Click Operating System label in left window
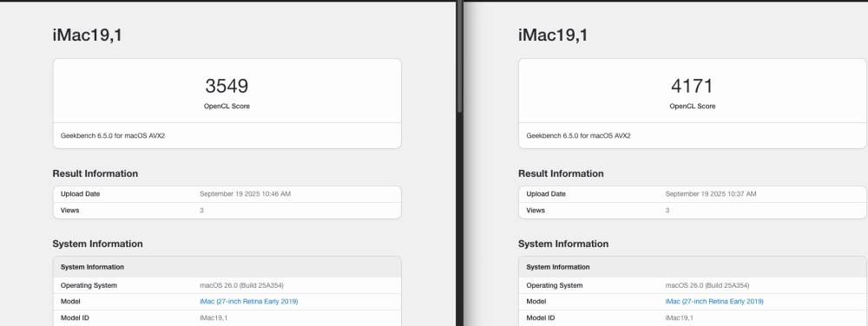The width and height of the screenshot is (868, 326). point(89,285)
